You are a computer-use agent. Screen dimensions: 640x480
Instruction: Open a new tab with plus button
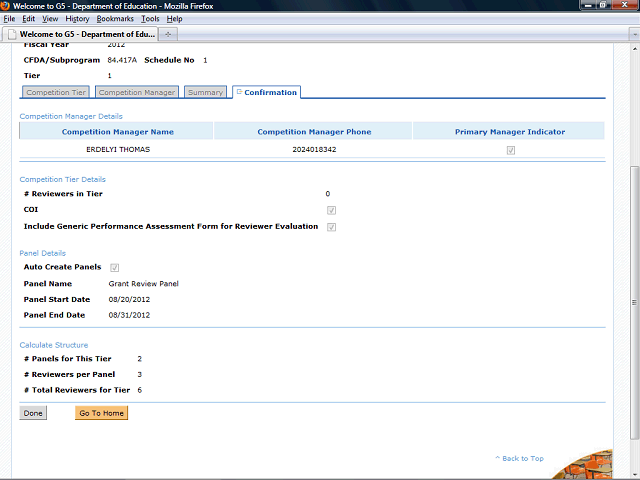[x=168, y=35]
